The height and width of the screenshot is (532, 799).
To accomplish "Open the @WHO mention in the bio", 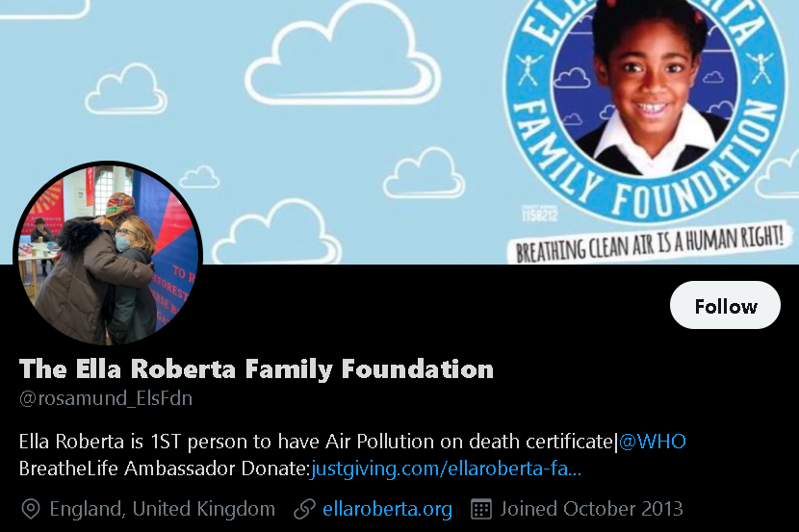I will [653, 442].
